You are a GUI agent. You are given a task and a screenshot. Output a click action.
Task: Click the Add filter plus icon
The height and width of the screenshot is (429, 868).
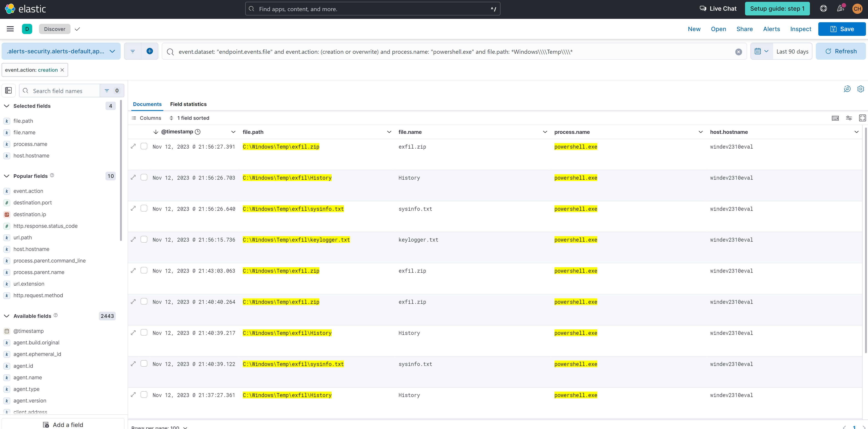coord(150,51)
